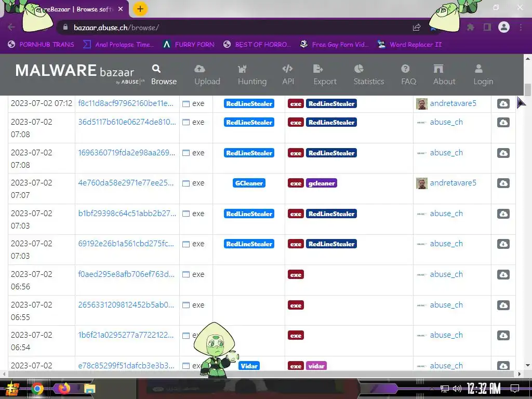Open hash b1bf29398c64c51abb2b27 link
532x399 pixels.
pyautogui.click(x=127, y=213)
